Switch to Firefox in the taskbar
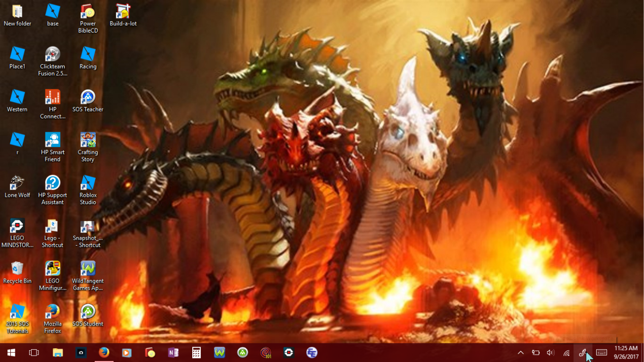Viewport: 644px width, 362px height. (104, 353)
